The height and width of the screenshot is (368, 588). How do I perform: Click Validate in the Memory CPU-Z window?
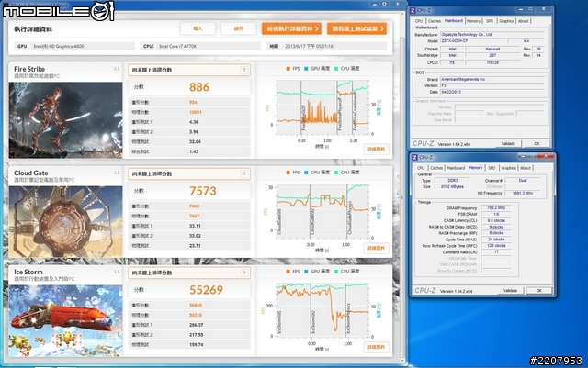point(510,291)
